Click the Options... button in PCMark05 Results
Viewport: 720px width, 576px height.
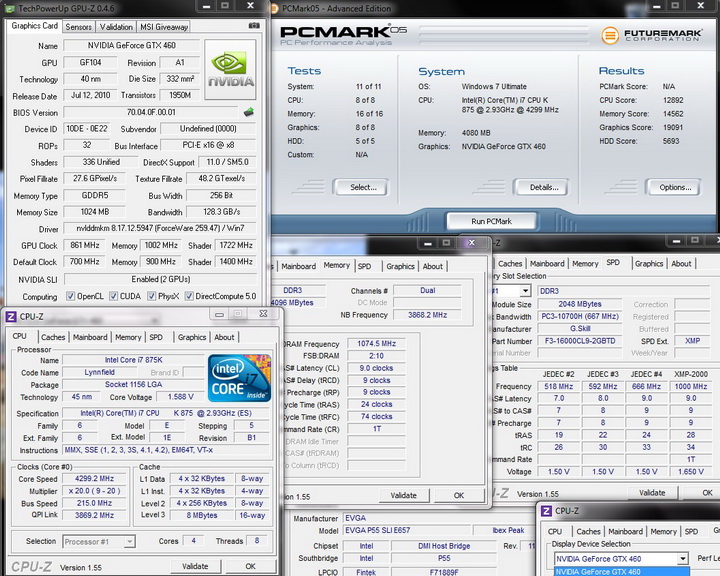(675, 187)
